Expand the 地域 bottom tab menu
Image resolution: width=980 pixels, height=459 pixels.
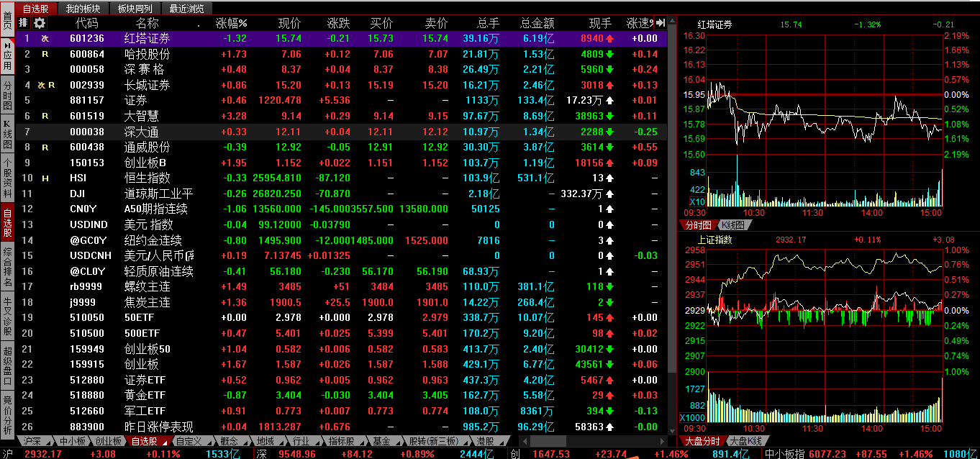coord(269,441)
